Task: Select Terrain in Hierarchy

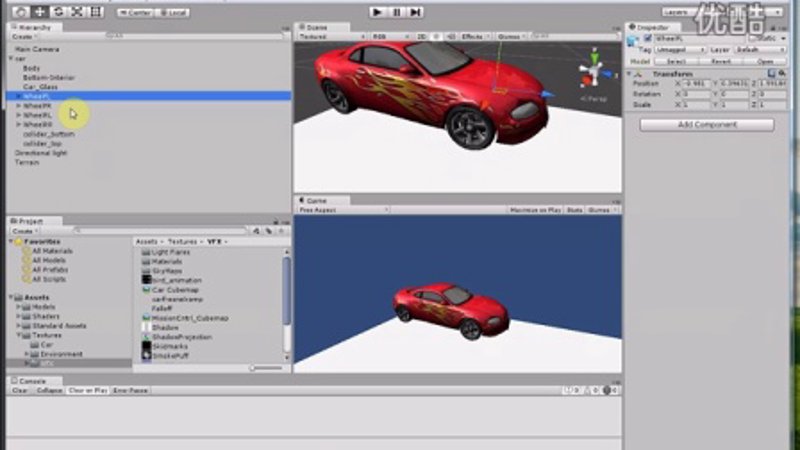Action: 27,163
